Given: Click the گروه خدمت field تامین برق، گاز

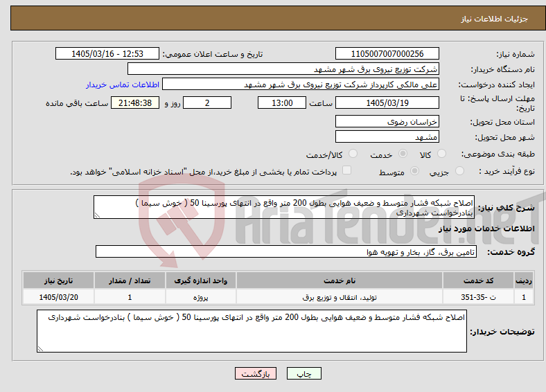Looking at the screenshot, I should click(x=286, y=251).
